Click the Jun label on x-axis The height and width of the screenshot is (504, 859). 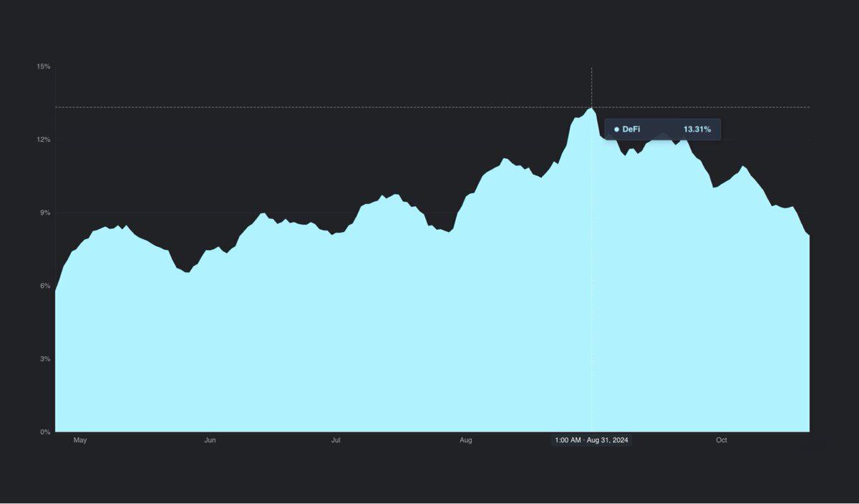click(x=210, y=440)
